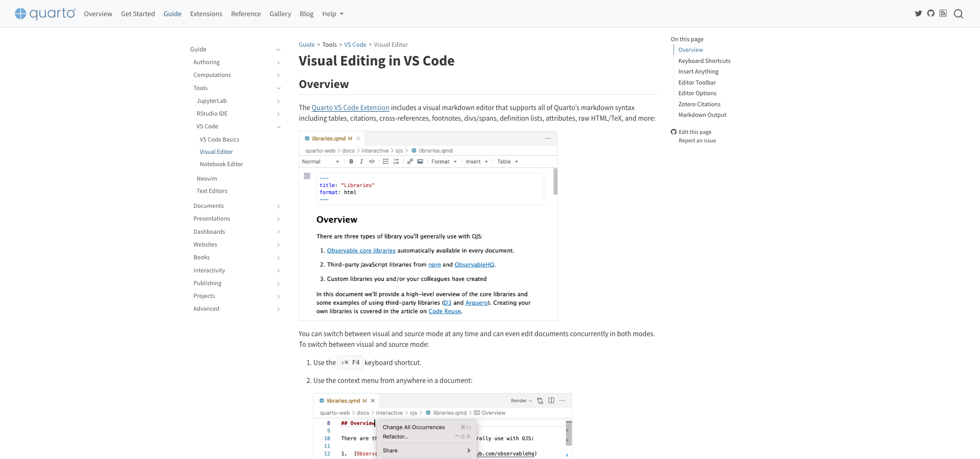Expand the Websites sidebar section
Viewport: 980px width, 459px height.
(x=278, y=245)
